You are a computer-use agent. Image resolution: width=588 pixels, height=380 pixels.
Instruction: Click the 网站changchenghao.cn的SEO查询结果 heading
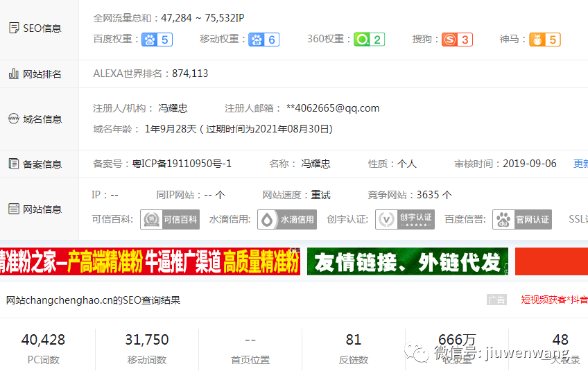pyautogui.click(x=93, y=300)
